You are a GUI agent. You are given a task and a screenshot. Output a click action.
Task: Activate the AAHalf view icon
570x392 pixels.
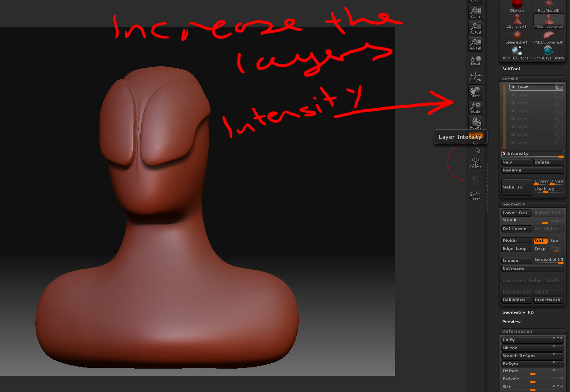click(475, 44)
